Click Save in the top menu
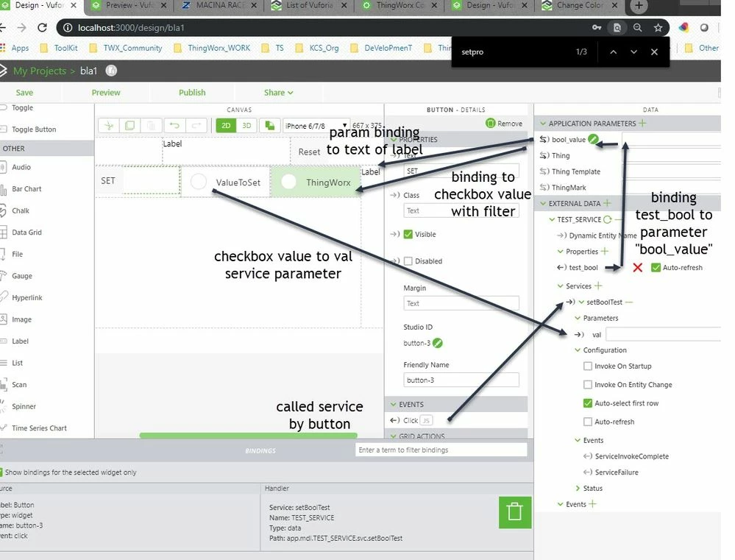The image size is (735, 560). pos(24,93)
